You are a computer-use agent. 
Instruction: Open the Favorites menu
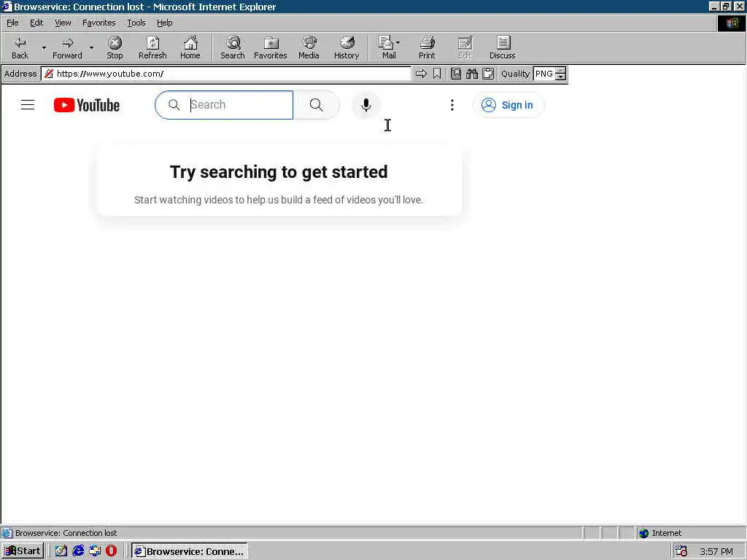(98, 23)
